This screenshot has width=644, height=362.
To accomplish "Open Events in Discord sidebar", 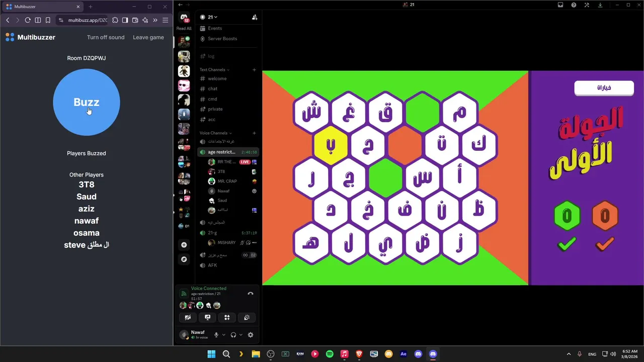I will 215,28.
